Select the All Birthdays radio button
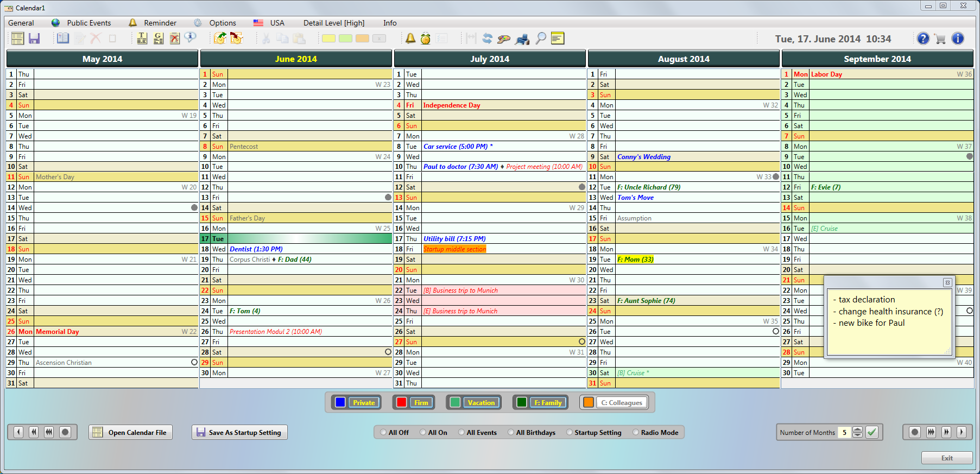This screenshot has height=474, width=980. (x=511, y=433)
